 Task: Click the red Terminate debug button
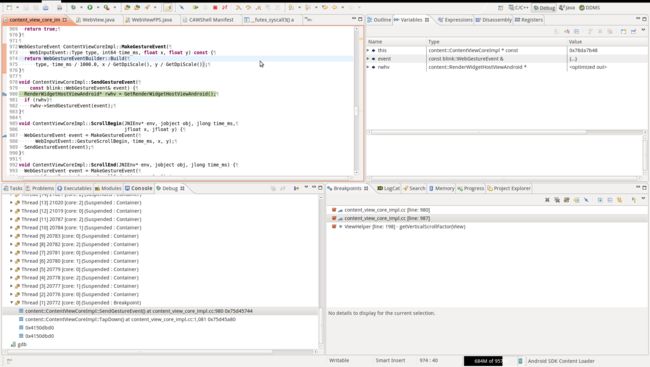215,7
